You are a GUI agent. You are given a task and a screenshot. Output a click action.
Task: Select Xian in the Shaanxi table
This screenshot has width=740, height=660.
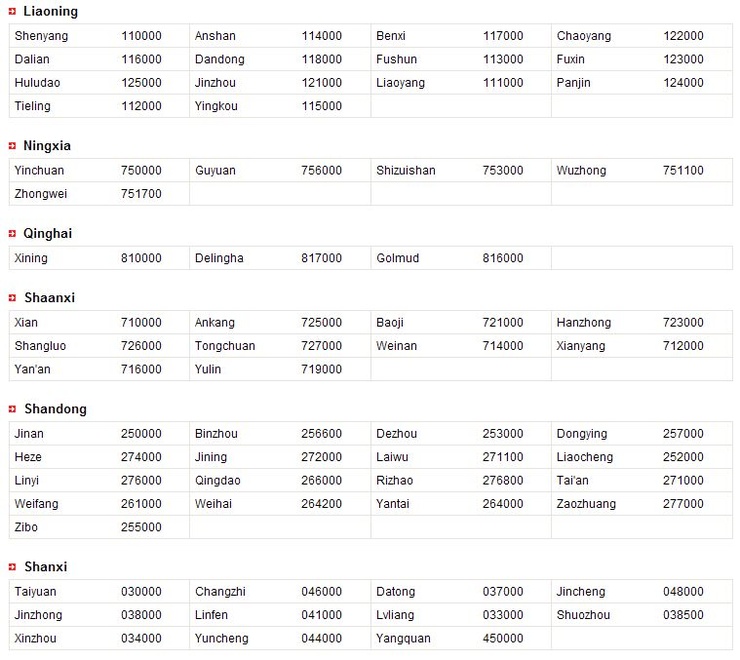(26, 323)
